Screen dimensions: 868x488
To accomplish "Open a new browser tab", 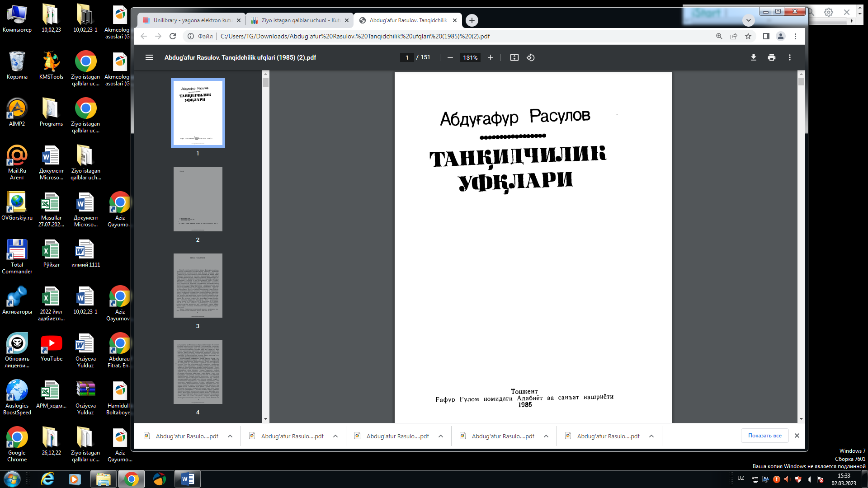I will [x=472, y=20].
